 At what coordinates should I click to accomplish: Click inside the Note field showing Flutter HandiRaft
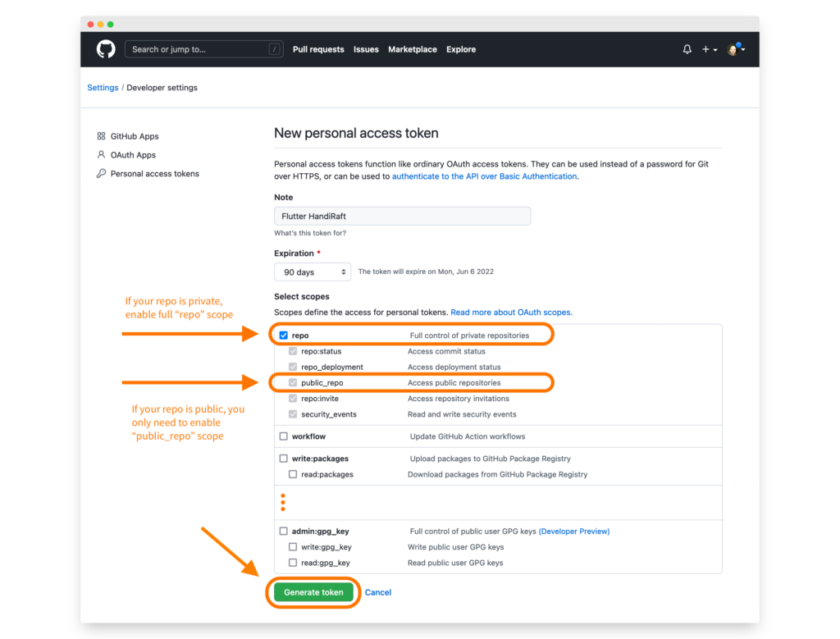coord(402,216)
